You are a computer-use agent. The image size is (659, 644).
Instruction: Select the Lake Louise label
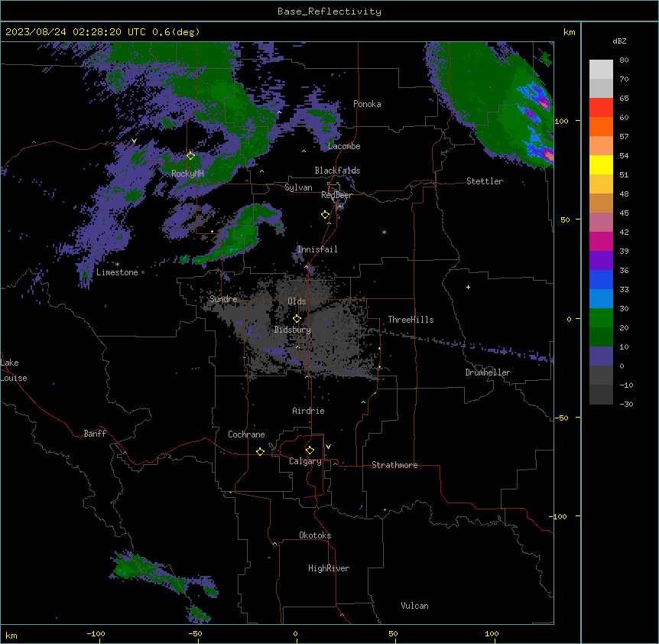pos(14,370)
